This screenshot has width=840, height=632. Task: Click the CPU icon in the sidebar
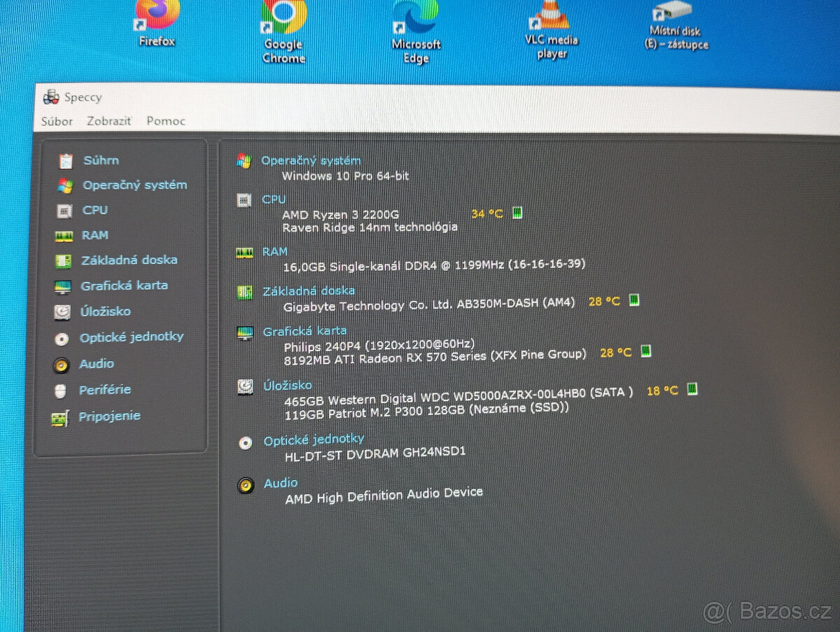(66, 210)
